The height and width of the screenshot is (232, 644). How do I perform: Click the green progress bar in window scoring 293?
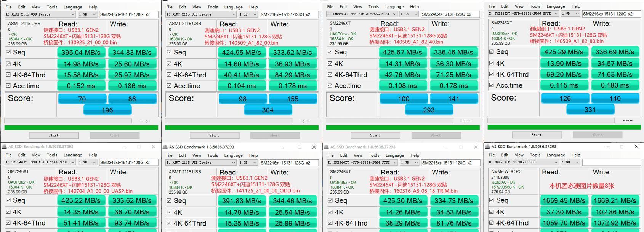pyautogui.click(x=403, y=128)
